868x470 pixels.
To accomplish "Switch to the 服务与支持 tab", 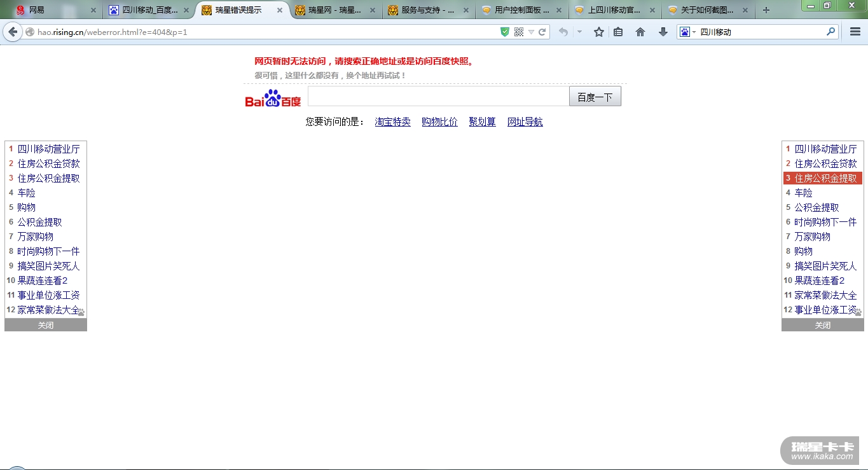I will coord(429,10).
